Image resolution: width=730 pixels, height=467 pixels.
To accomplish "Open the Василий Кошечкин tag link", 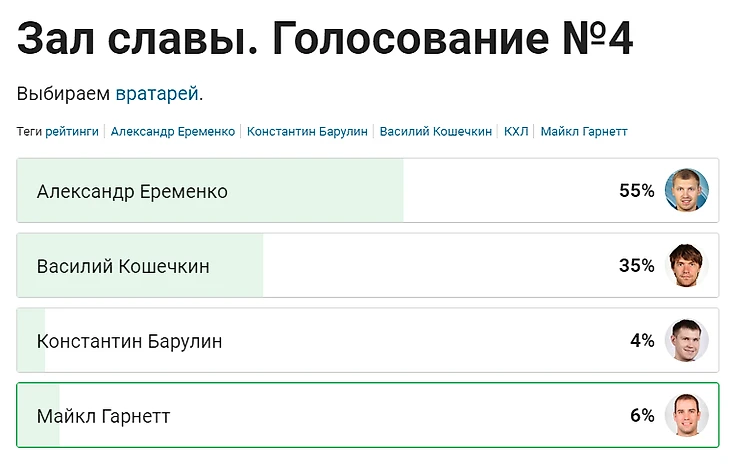I will click(x=436, y=131).
